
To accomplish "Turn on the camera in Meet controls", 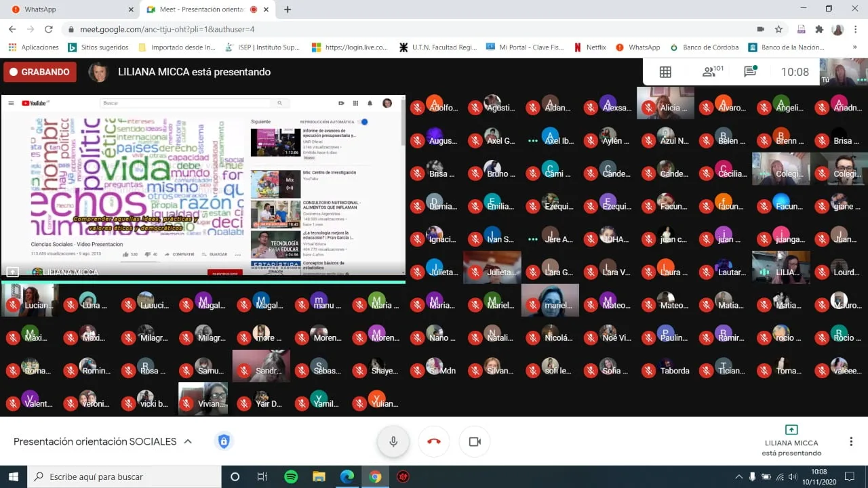I will pos(475,441).
